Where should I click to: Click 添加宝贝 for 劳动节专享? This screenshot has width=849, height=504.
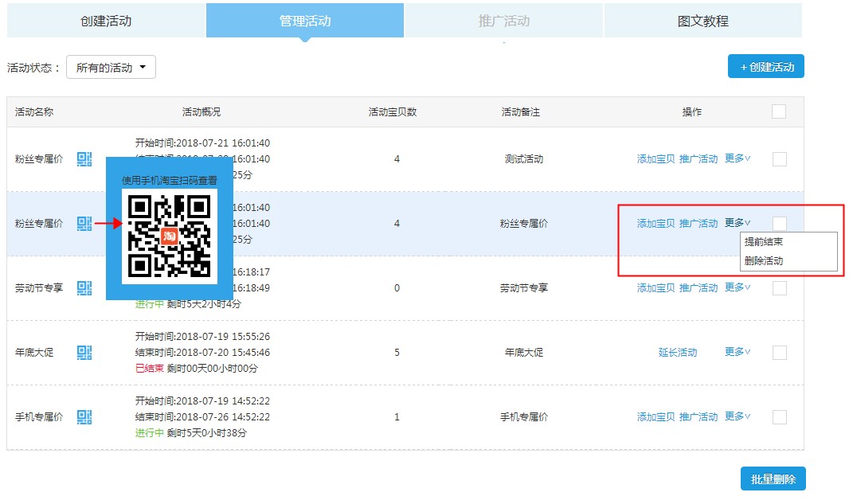[655, 287]
